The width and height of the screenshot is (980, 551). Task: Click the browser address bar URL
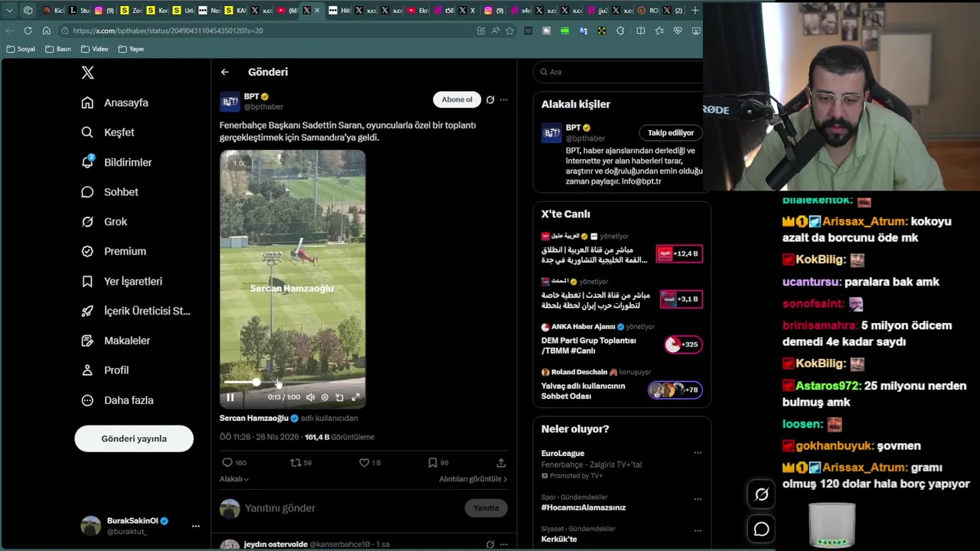click(168, 31)
